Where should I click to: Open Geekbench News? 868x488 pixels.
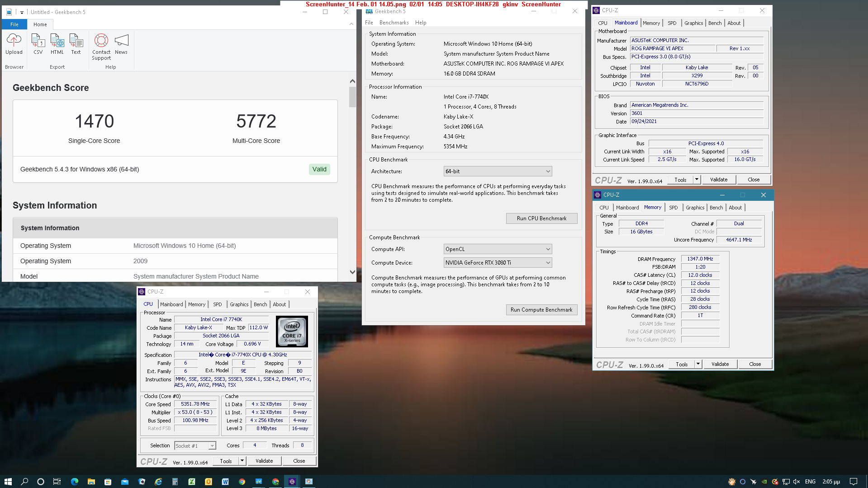click(121, 44)
